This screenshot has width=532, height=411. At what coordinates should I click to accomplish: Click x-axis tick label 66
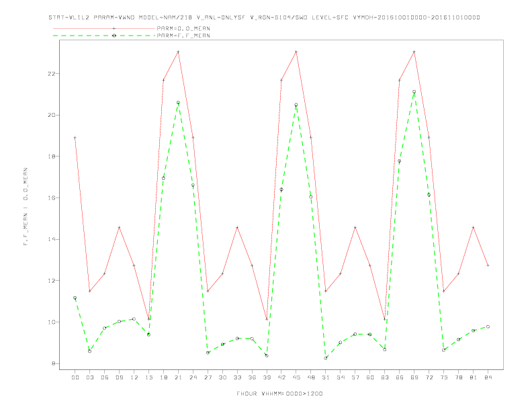(400, 377)
